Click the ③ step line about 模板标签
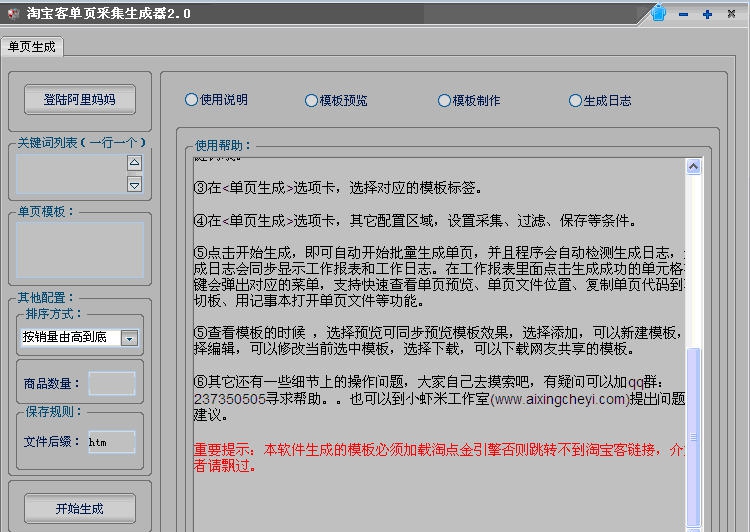 pos(338,188)
